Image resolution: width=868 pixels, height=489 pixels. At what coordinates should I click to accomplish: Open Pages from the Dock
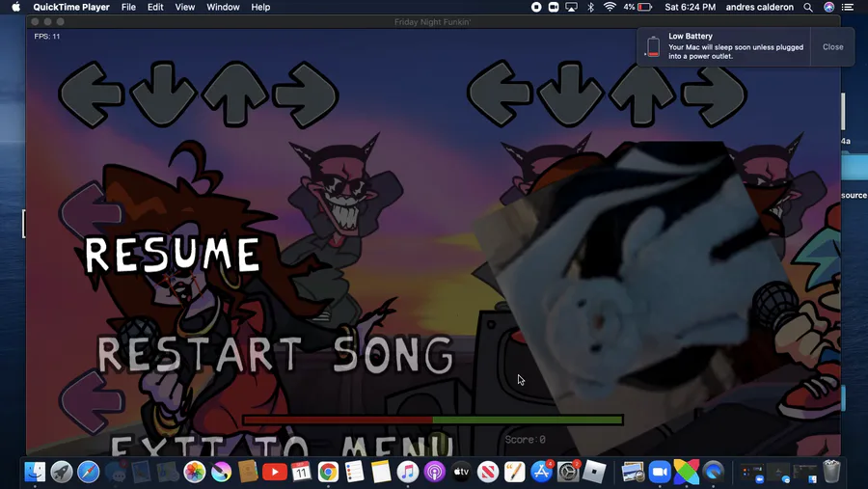514,472
